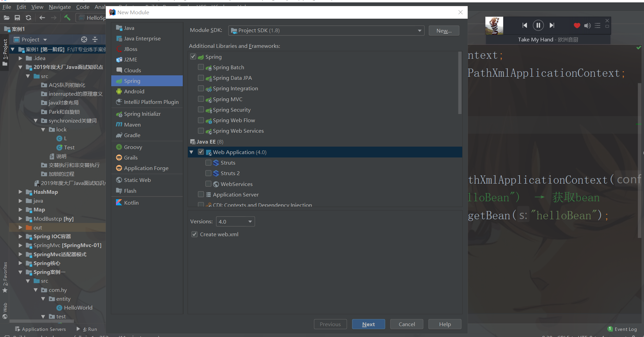Expand the Spring IOC容器 module
This screenshot has width=644, height=337.
[20, 236]
